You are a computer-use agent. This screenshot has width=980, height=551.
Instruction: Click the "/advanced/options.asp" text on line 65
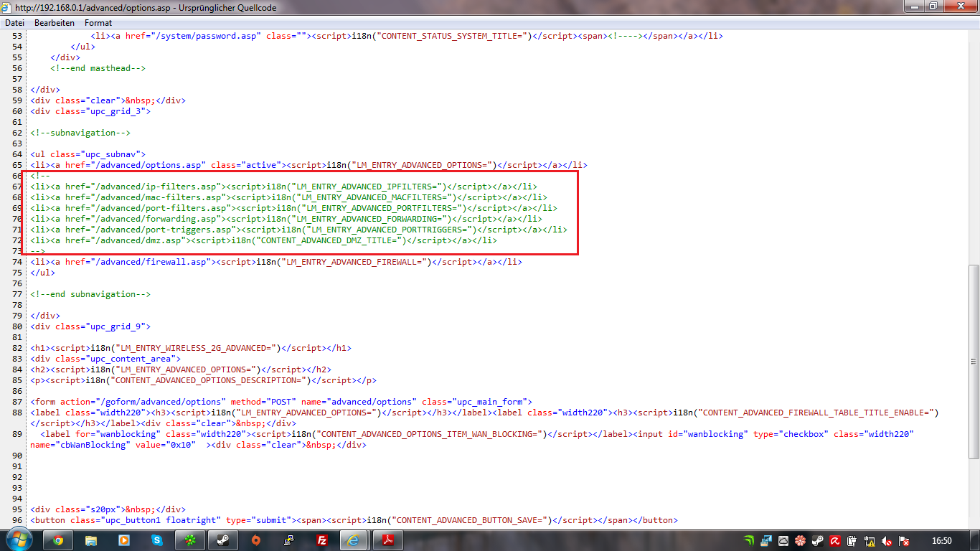click(x=150, y=165)
